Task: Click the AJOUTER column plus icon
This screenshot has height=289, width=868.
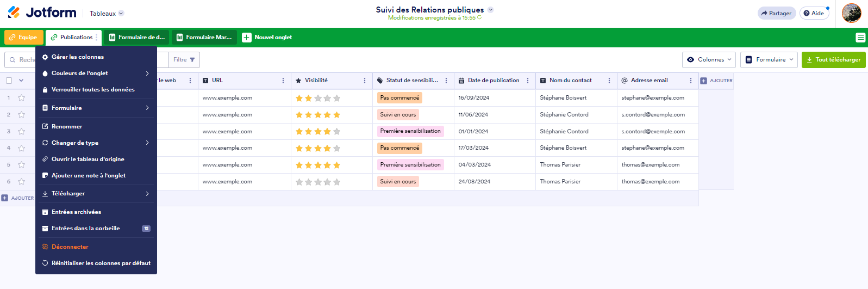Action: click(x=703, y=81)
